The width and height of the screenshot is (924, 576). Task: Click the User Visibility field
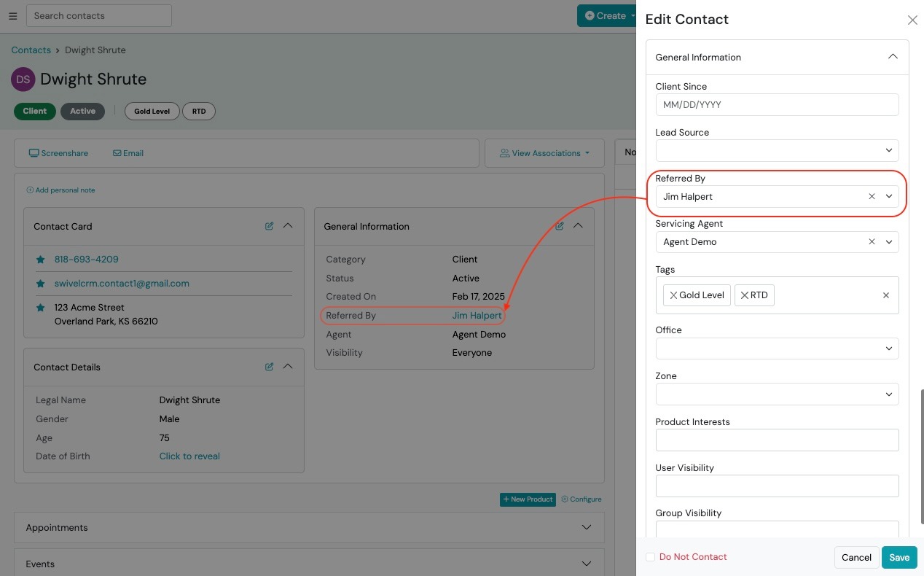point(777,486)
